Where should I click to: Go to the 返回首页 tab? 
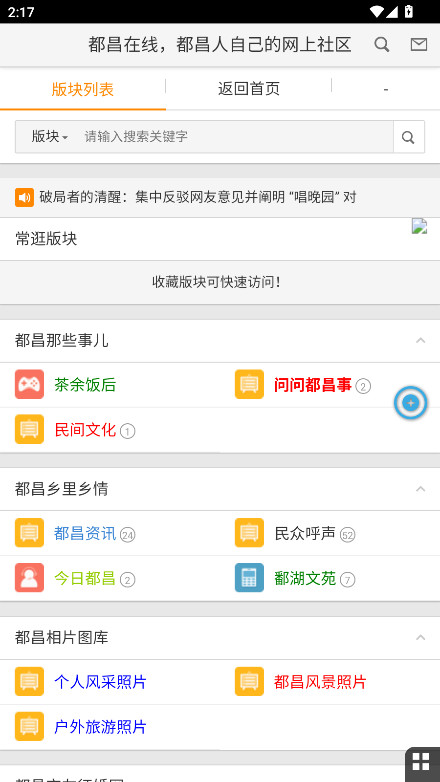pyautogui.click(x=248, y=89)
